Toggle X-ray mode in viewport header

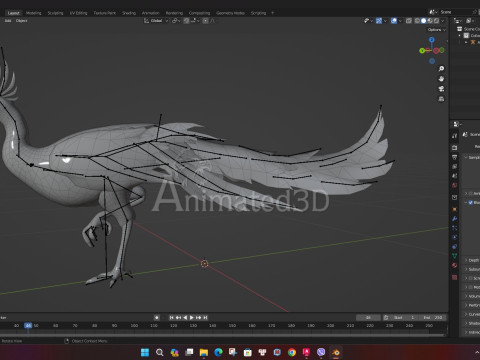(x=409, y=21)
